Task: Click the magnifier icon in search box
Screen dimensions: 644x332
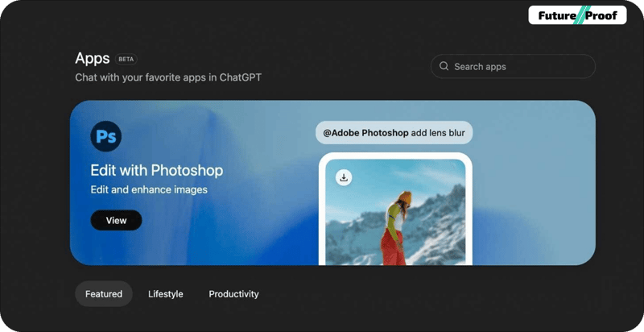Action: [x=444, y=66]
